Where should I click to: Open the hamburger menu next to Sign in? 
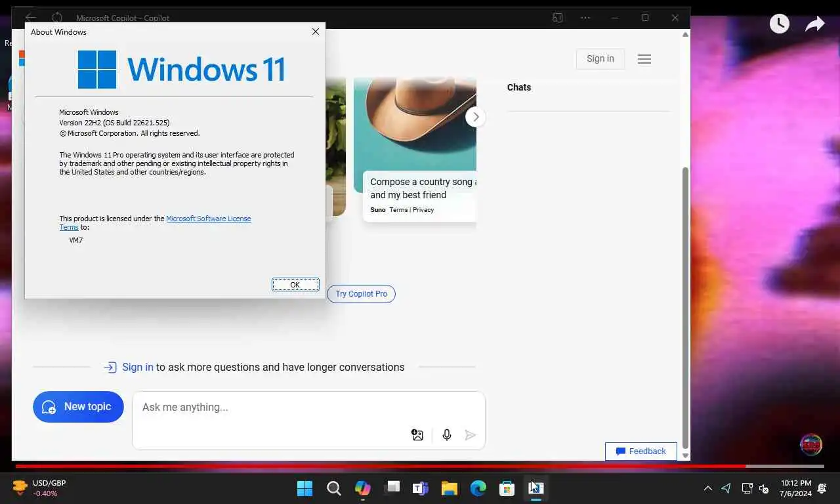(644, 59)
